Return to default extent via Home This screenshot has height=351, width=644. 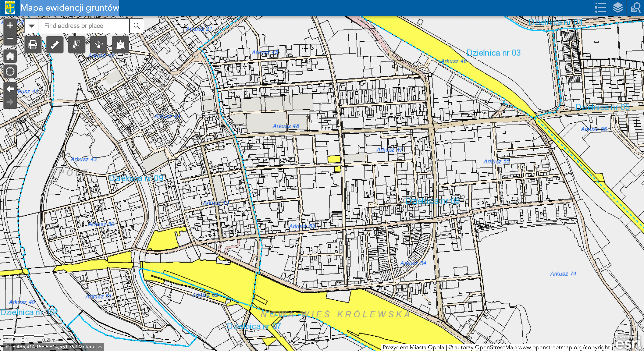click(x=10, y=56)
